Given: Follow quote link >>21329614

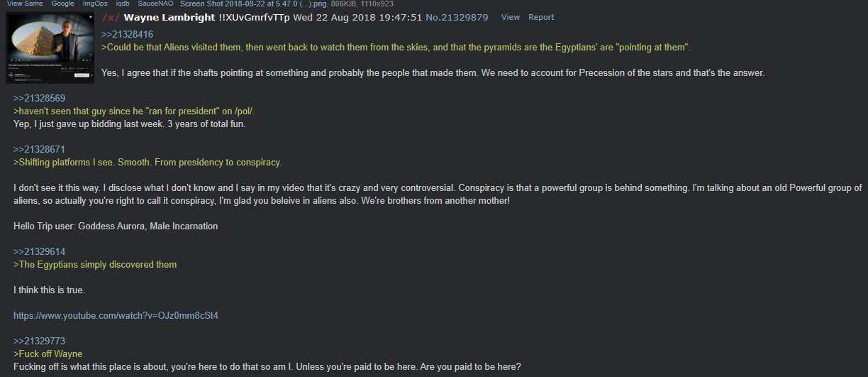Looking at the screenshot, I should click(x=39, y=251).
